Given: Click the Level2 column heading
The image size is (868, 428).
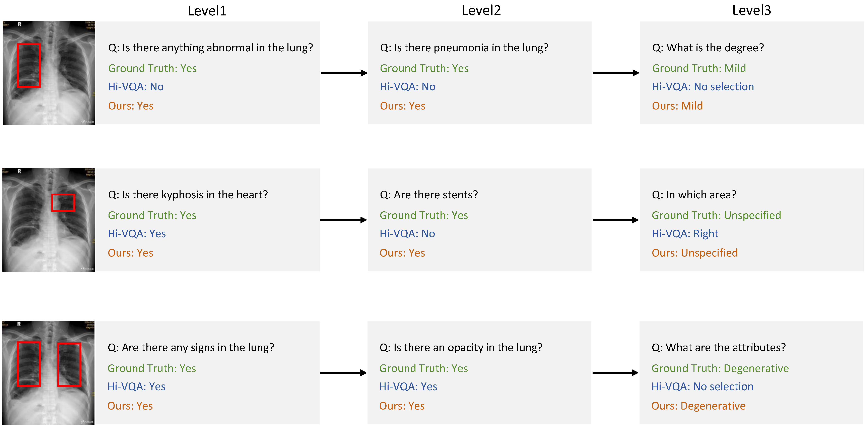Looking at the screenshot, I should coord(481,10).
